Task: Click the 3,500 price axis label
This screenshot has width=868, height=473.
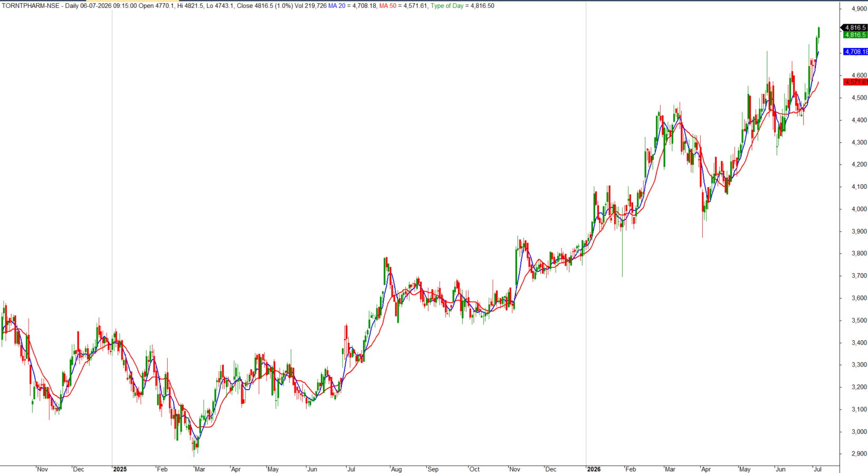Action: tap(859, 321)
